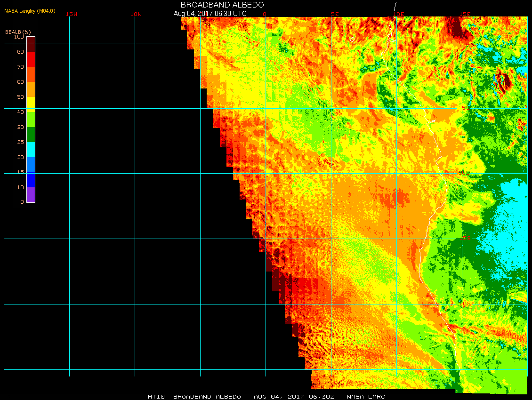532x400 pixels.
Task: Select the dark green 25–30 legend swatch
Action: (31, 134)
